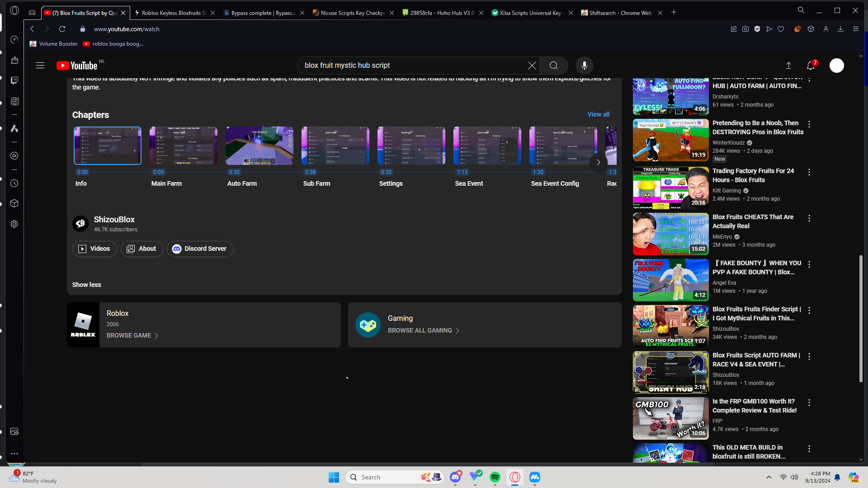
Task: Switch to Roblox Keyless Bloxfruits tab
Action: pyautogui.click(x=174, y=13)
